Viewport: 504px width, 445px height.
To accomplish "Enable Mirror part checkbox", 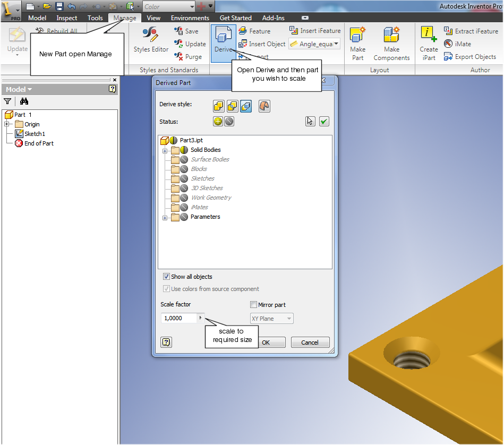I will point(254,305).
